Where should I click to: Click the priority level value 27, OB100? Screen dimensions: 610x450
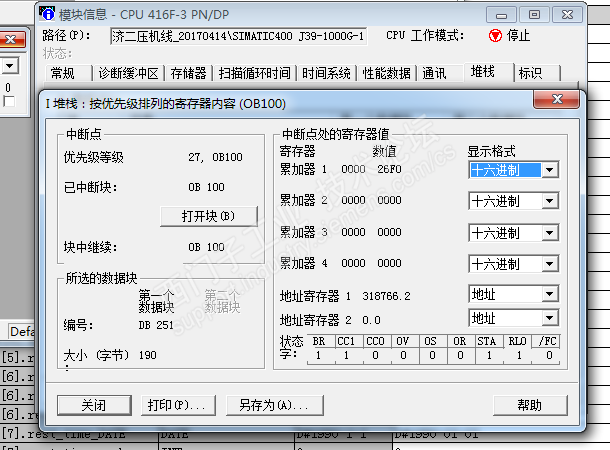215,157
